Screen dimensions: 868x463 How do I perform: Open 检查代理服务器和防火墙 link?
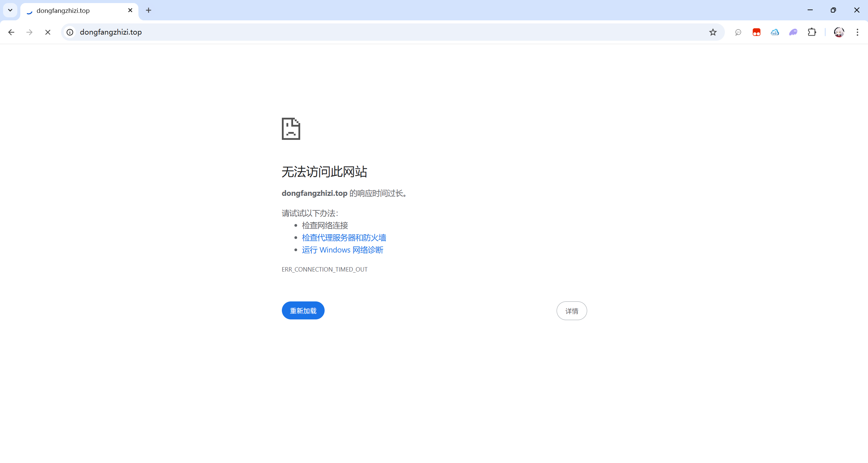[344, 238]
